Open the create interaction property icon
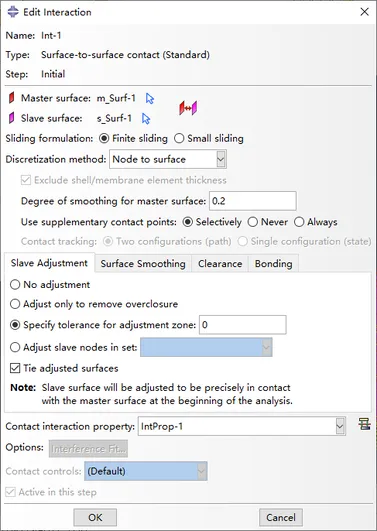The image size is (377, 531). (x=364, y=424)
